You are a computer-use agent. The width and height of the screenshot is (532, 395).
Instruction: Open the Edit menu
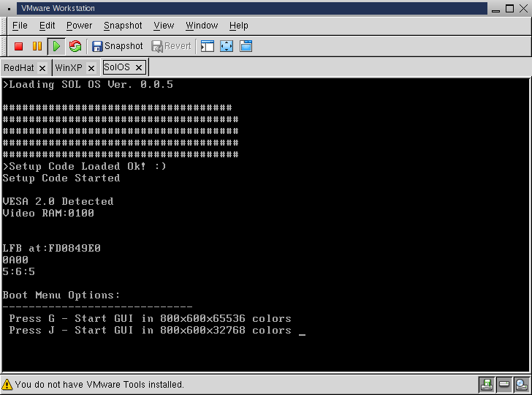[x=47, y=26]
